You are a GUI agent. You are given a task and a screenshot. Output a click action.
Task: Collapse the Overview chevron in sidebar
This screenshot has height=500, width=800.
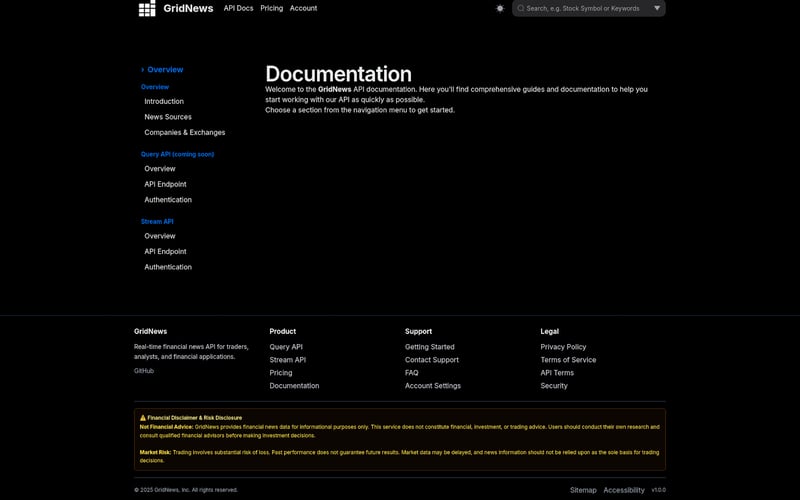tap(143, 69)
